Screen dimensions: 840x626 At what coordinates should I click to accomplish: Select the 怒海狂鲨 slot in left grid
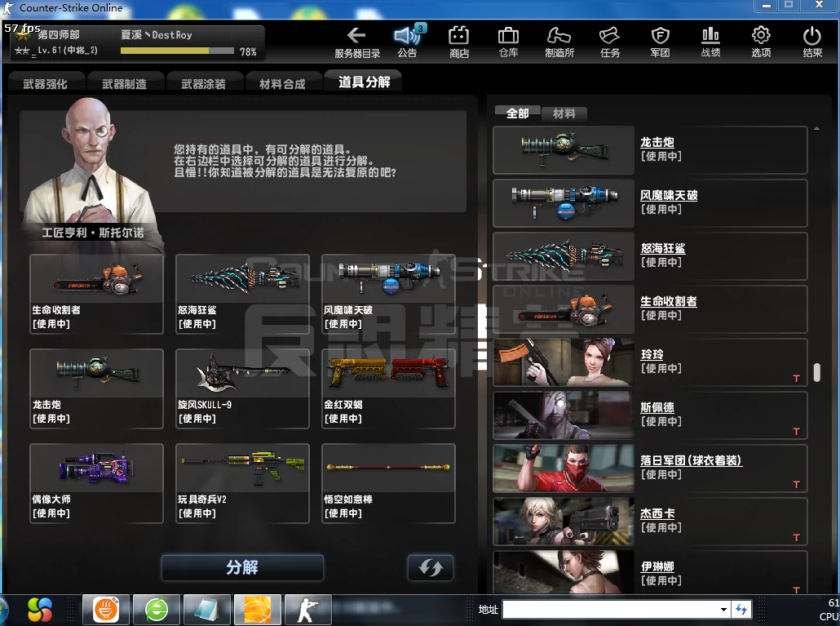(243, 295)
